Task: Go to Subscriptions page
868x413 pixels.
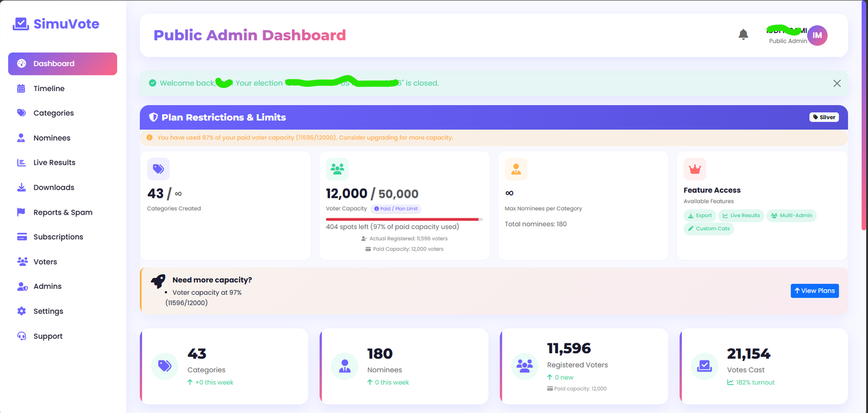Action: (x=62, y=237)
